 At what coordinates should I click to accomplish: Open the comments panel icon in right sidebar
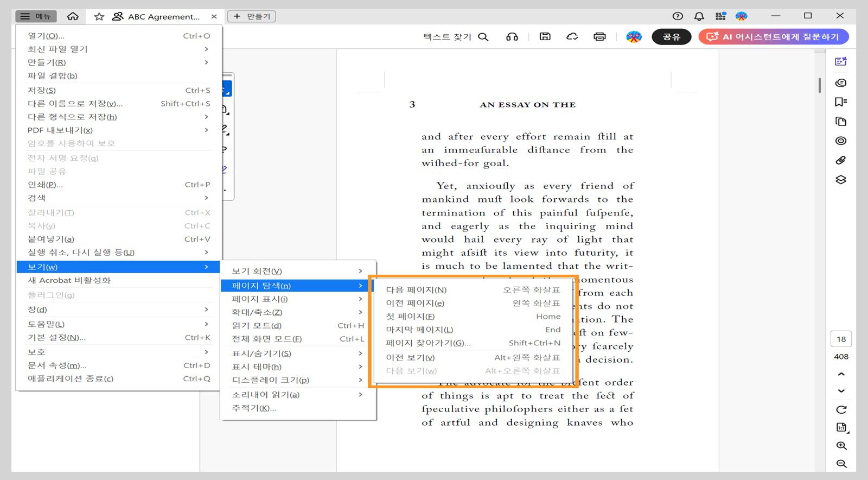[x=841, y=83]
